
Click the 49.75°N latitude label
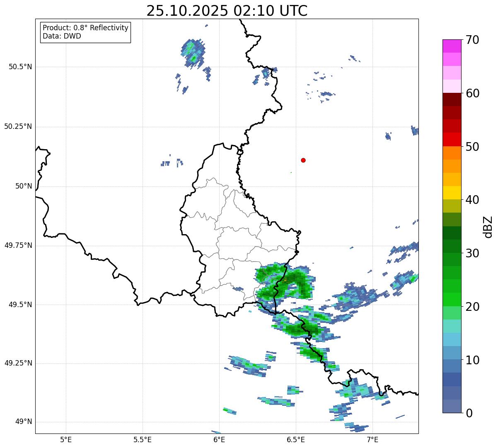click(18, 245)
